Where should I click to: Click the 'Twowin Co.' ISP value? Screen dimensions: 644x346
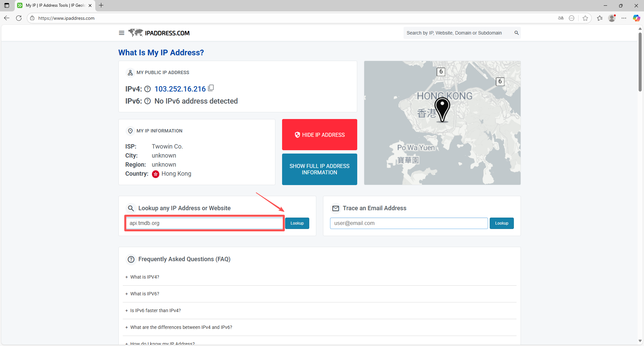167,147
